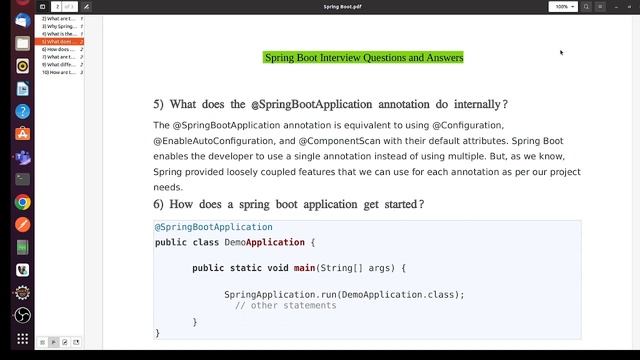This screenshot has height=360, width=640.
Task: Open Terminal from the dock
Action: [22, 179]
